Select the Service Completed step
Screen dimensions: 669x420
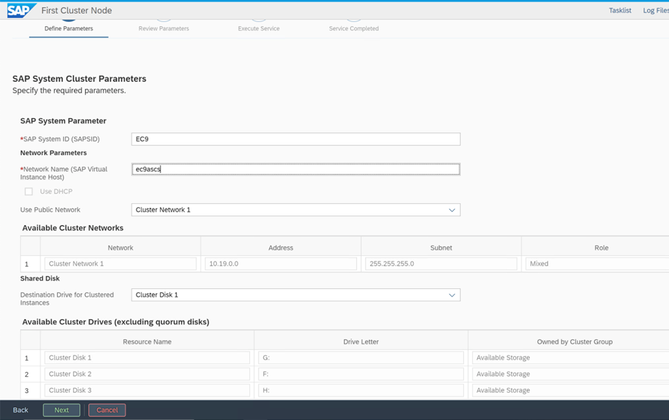point(354,28)
